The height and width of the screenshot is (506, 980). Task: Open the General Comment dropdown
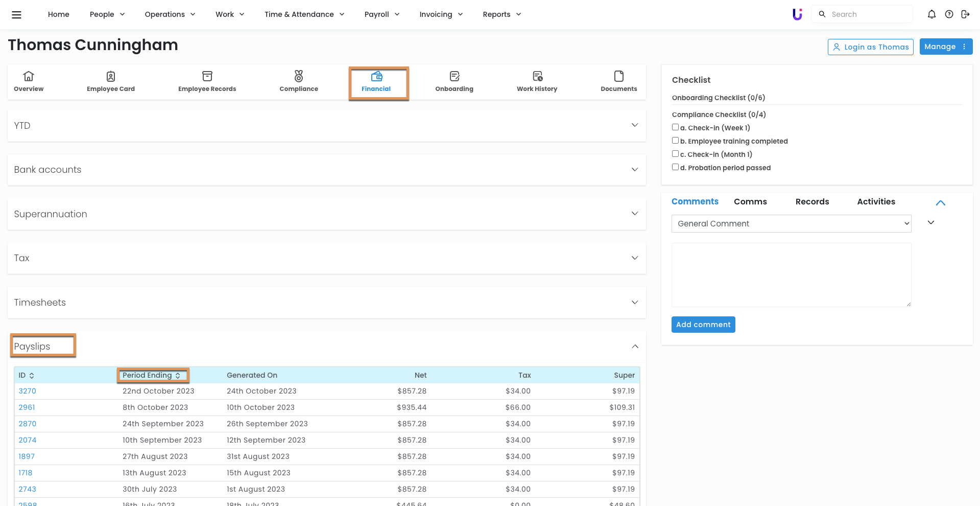[x=791, y=224]
